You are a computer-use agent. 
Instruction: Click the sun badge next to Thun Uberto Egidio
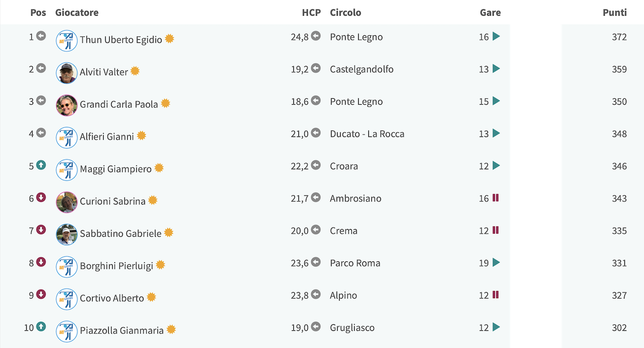[x=170, y=39]
